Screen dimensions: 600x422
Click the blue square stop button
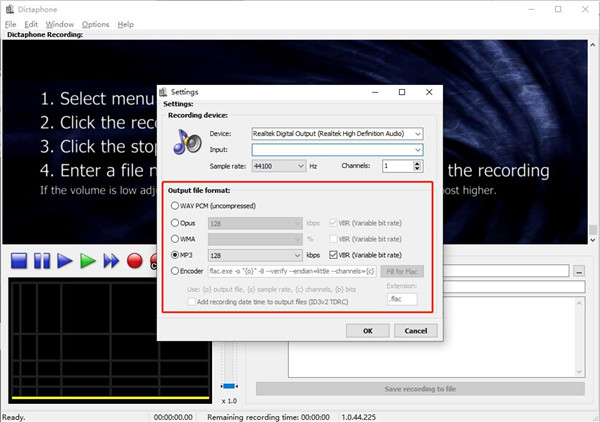(x=19, y=261)
